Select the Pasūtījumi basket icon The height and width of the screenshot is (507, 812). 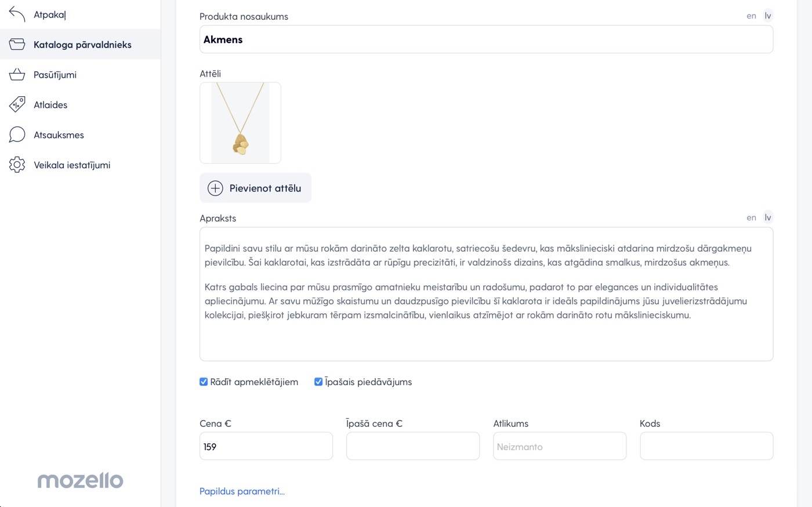pos(17,74)
